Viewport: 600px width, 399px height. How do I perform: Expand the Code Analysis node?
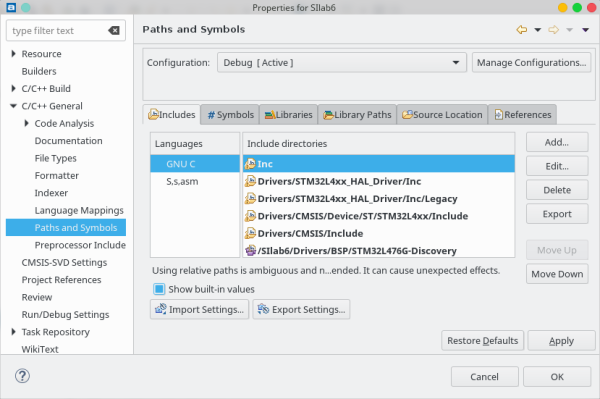26,123
